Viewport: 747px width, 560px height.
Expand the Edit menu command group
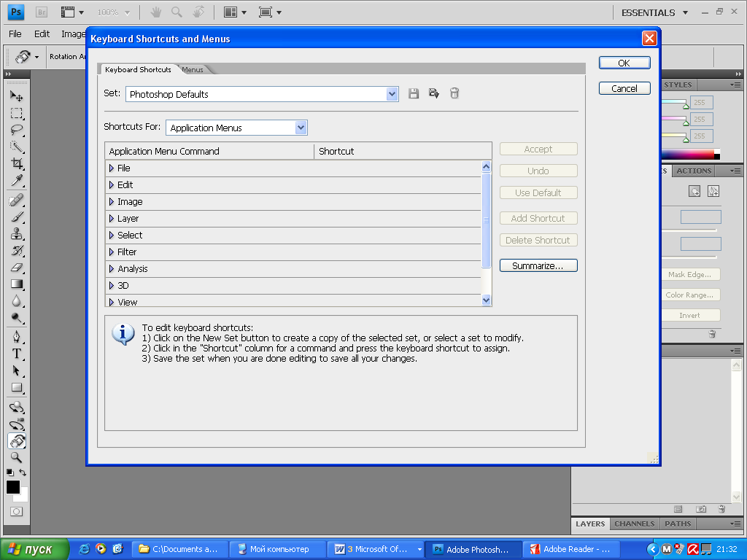(112, 184)
